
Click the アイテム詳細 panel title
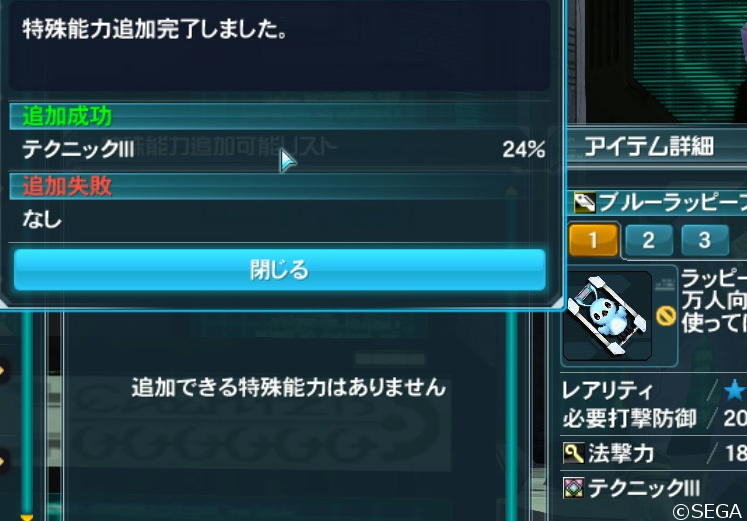point(649,146)
